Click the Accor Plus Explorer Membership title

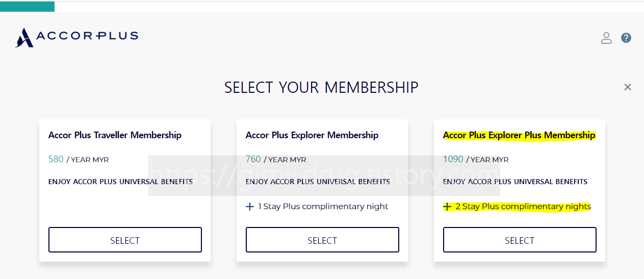coord(312,135)
